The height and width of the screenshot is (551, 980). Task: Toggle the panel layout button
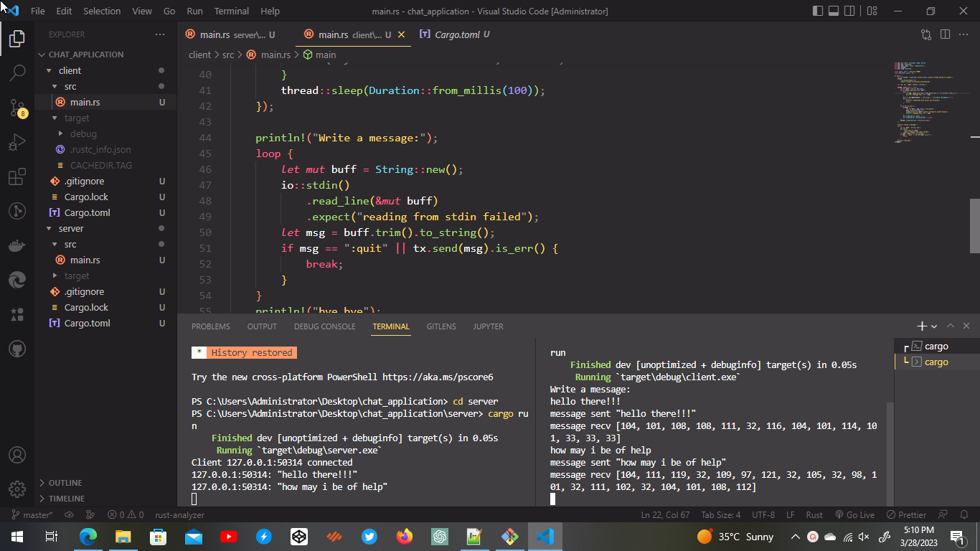[834, 11]
